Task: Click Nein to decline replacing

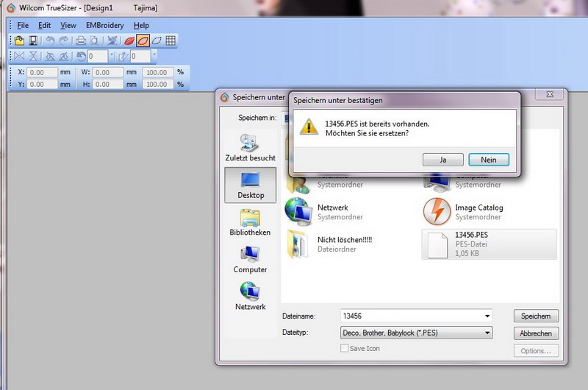Action: tap(489, 160)
